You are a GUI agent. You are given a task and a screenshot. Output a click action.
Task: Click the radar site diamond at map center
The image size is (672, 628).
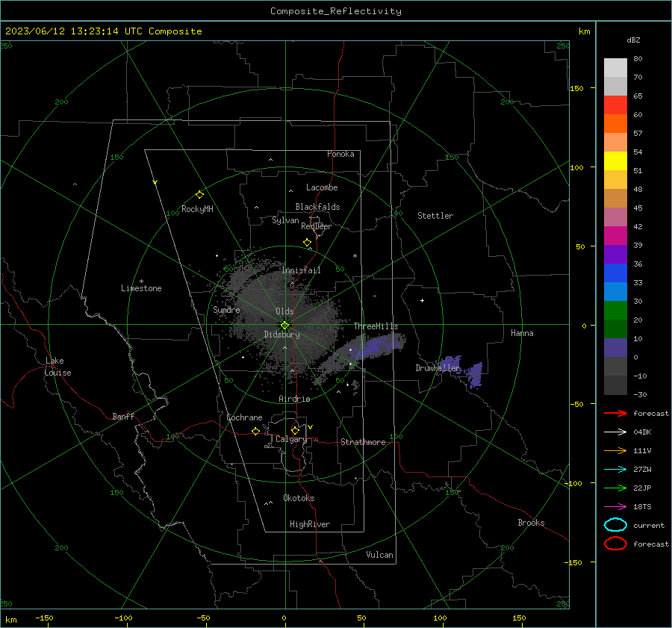[284, 325]
